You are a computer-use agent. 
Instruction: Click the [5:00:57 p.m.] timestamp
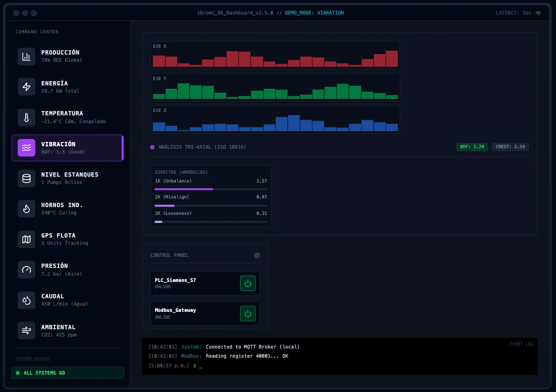click(169, 366)
